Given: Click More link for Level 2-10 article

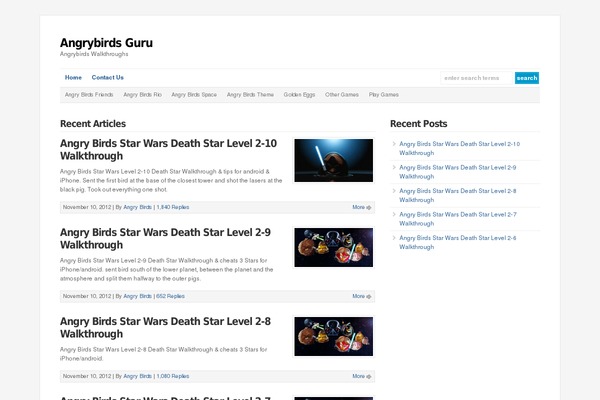Looking at the screenshot, I should tap(362, 207).
